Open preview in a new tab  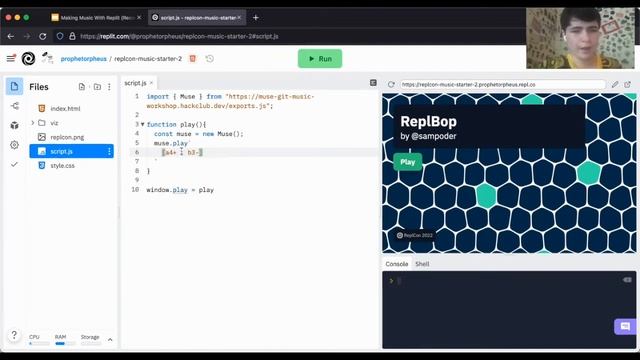coord(627,84)
